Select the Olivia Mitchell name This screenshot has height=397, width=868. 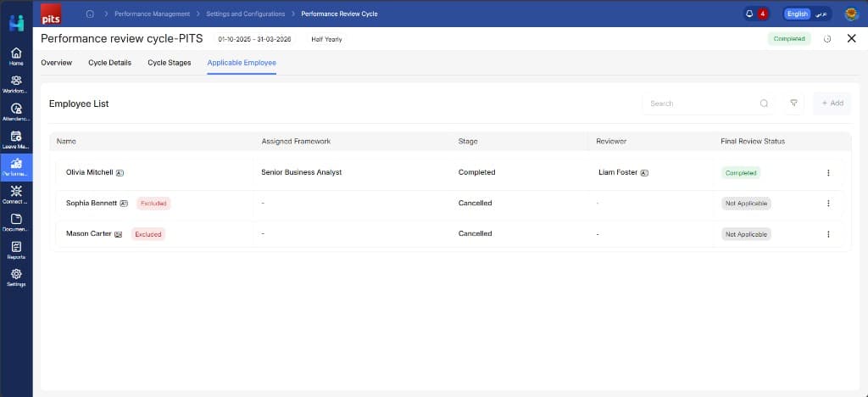(89, 172)
